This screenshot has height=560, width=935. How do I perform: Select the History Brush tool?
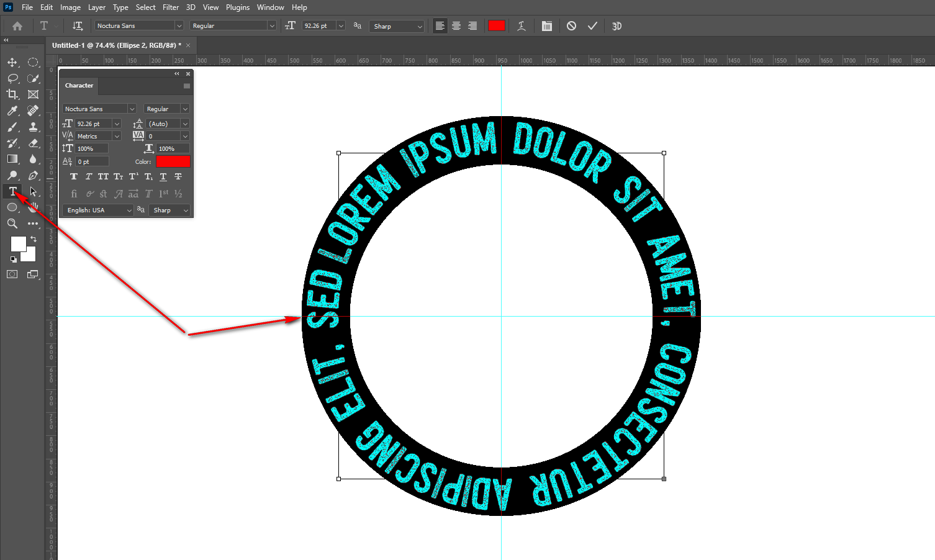12,143
